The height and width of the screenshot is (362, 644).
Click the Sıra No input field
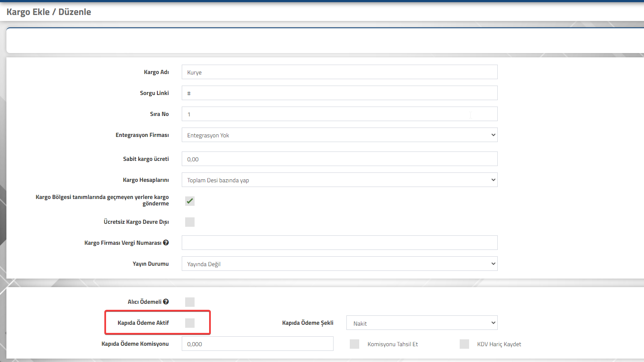(340, 114)
